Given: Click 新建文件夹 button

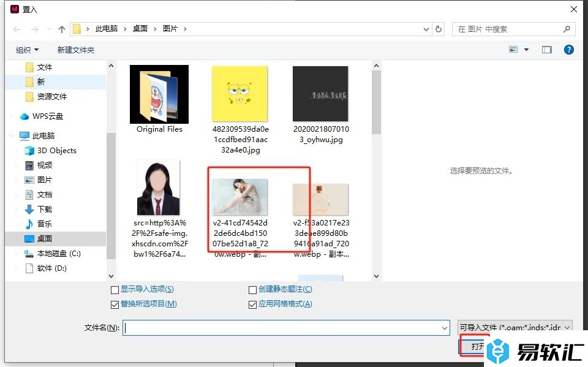Looking at the screenshot, I should pyautogui.click(x=76, y=50).
